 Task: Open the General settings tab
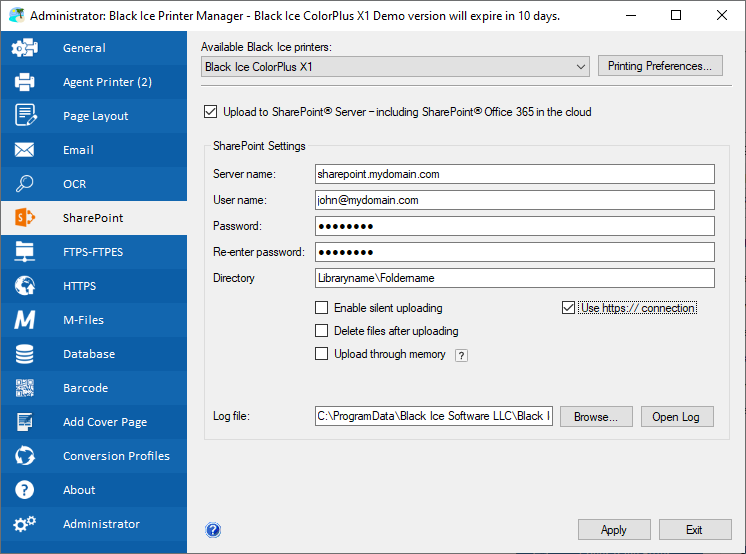(94, 48)
